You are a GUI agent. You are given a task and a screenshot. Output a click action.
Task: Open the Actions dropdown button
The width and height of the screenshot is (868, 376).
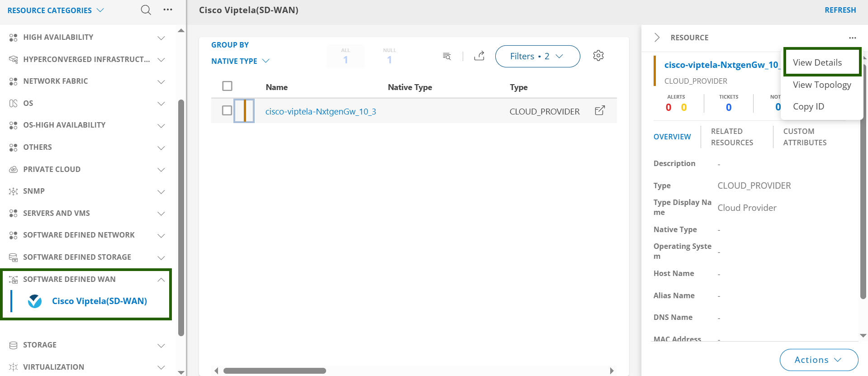point(819,360)
